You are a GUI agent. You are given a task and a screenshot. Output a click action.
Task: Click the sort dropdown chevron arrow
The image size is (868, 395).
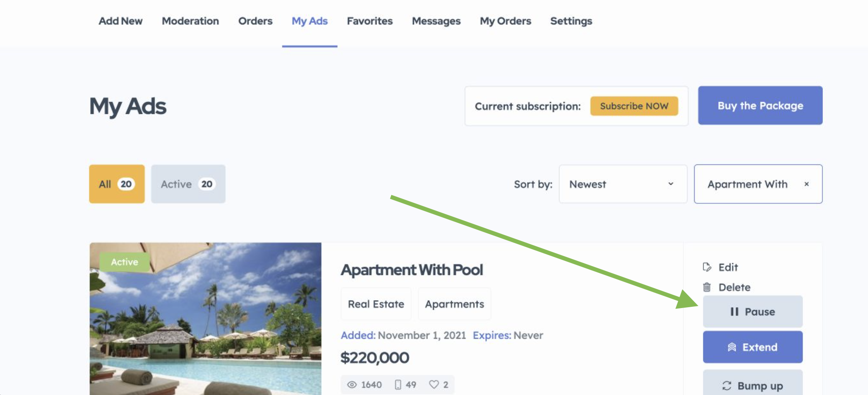coord(671,184)
